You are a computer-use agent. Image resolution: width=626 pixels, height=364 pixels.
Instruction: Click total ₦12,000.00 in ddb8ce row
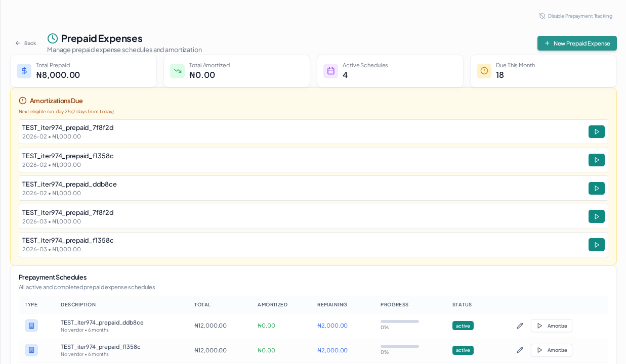211,326
